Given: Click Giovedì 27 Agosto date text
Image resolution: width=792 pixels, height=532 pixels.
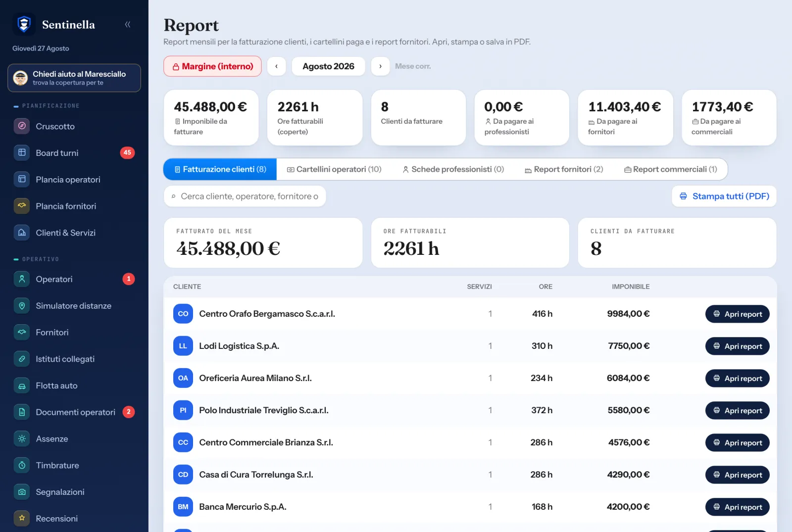Looking at the screenshot, I should (41, 48).
